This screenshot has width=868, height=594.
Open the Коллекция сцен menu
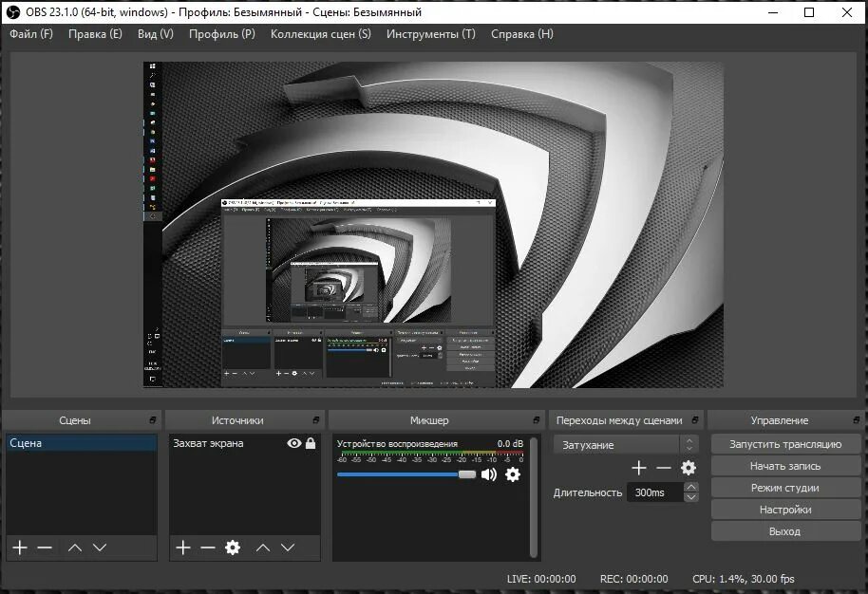tap(321, 34)
